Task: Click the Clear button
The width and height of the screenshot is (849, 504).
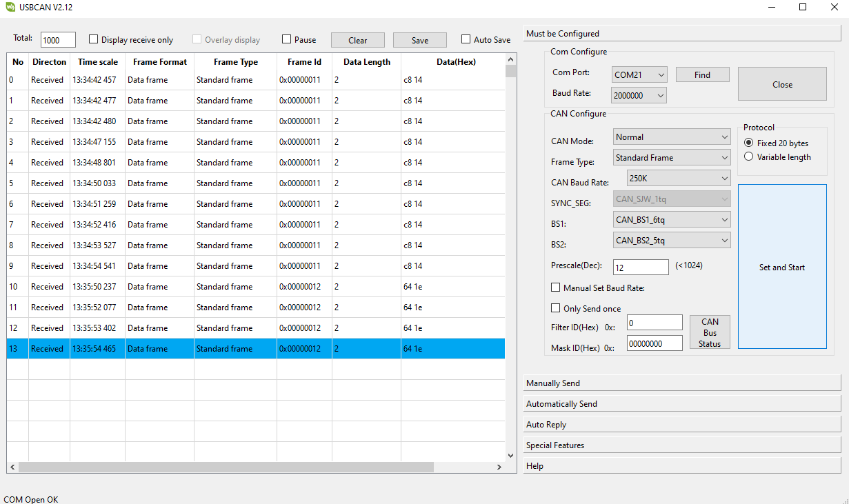Action: point(357,41)
